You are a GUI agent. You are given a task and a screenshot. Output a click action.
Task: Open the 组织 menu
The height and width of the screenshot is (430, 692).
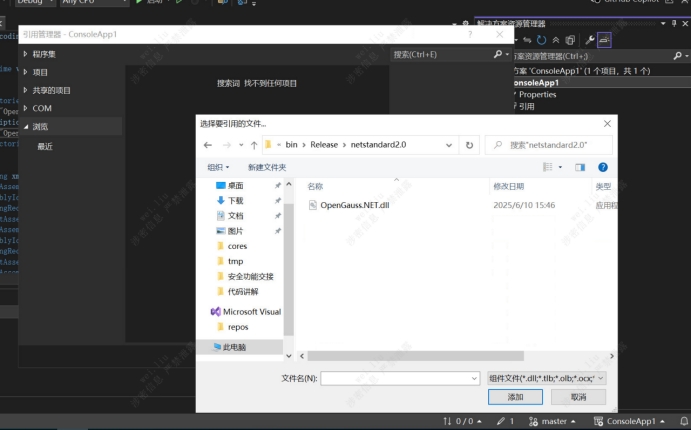click(218, 167)
